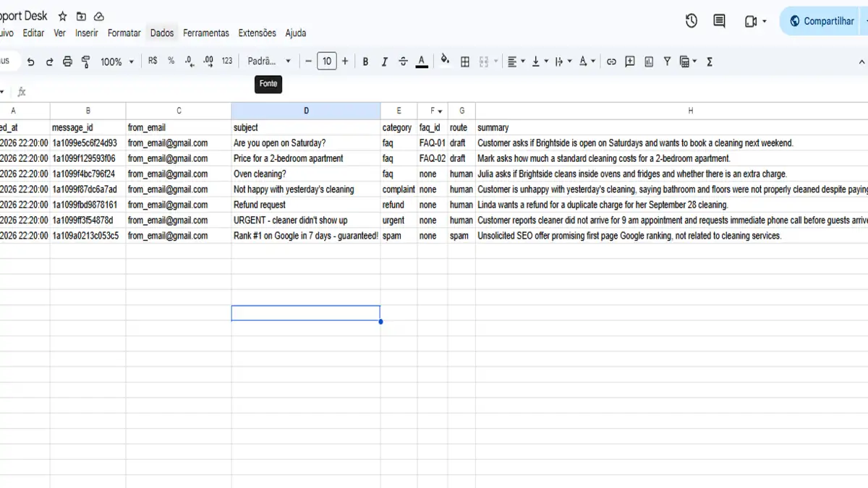
Task: Open filter views dropdown
Action: pyautogui.click(x=689, y=61)
